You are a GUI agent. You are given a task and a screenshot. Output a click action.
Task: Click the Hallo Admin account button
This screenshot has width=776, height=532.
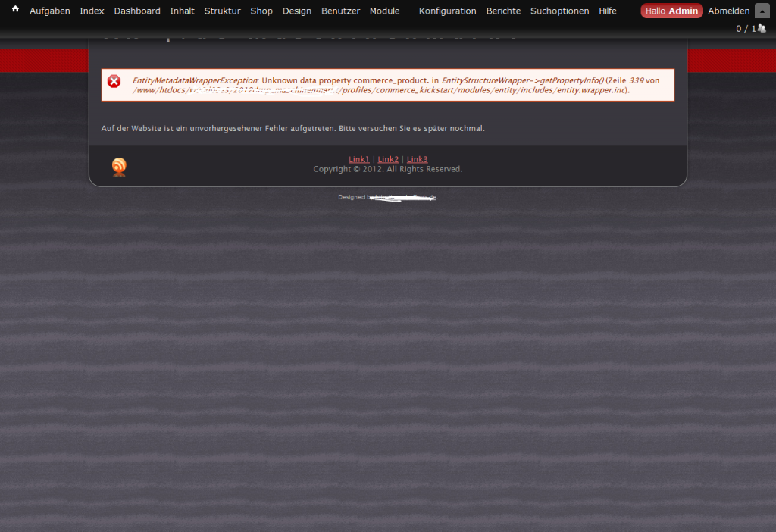(x=671, y=11)
